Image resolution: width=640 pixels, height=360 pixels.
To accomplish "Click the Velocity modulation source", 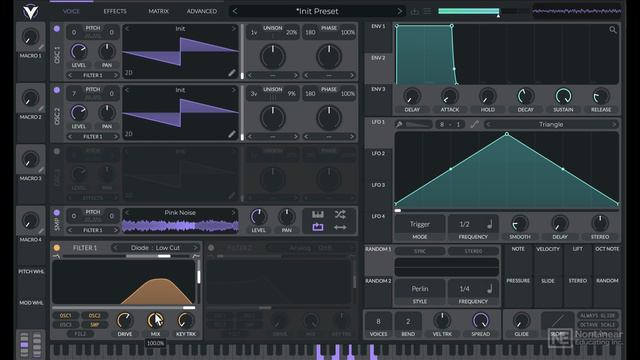I will [548, 260].
